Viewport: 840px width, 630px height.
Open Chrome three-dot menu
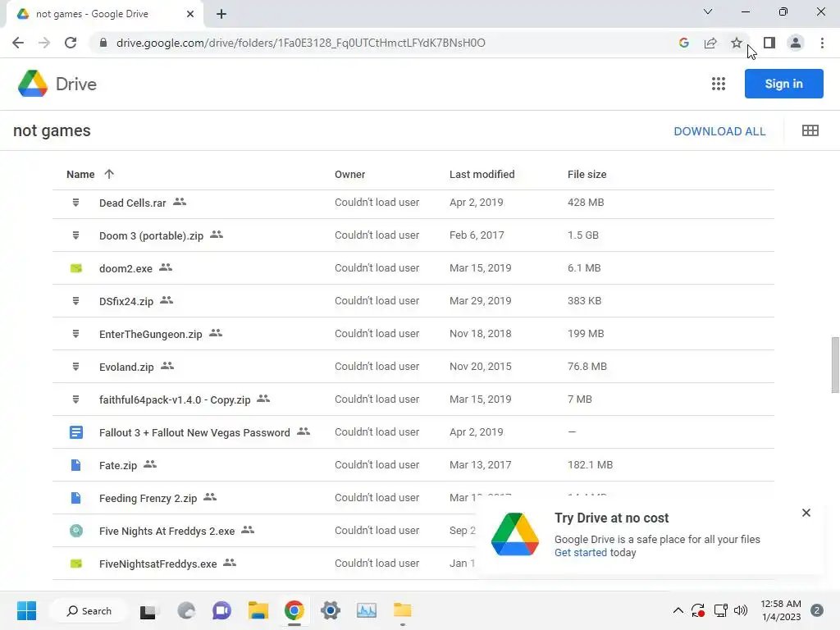coord(822,43)
